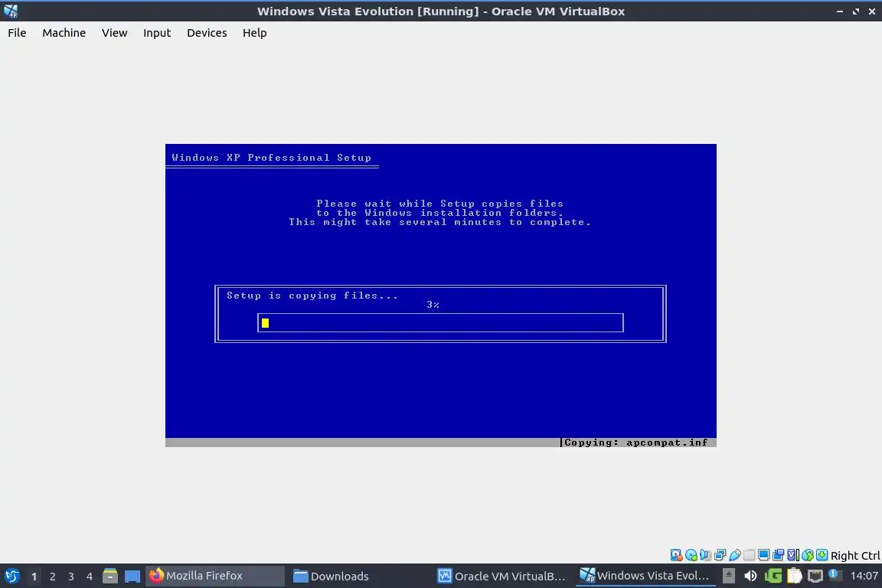Click the optical disk indicator icon
This screenshot has height=588, width=882.
point(691,555)
